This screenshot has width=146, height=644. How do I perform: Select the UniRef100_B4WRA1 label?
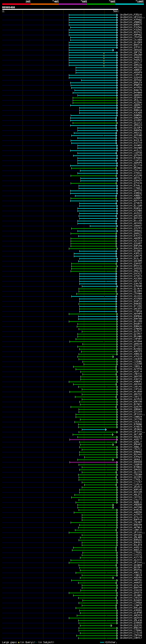pos(131,115)
